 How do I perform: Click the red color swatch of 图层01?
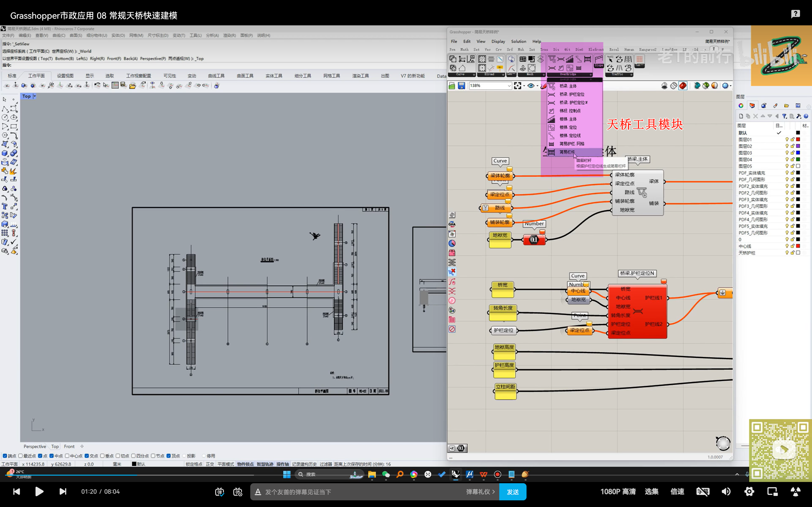(798, 139)
